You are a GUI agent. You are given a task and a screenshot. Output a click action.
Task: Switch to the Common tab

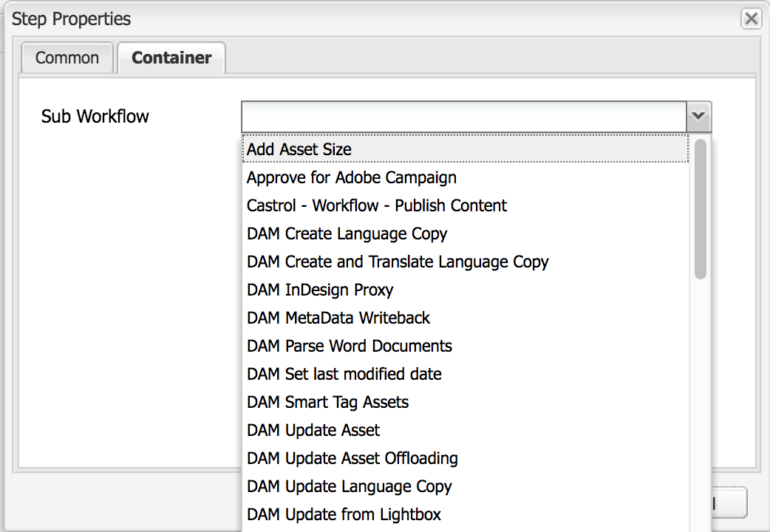67,58
